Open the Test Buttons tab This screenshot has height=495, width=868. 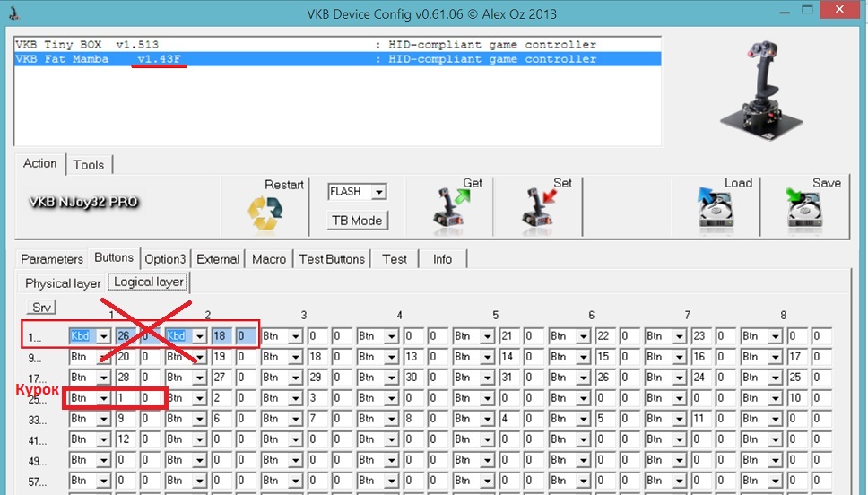point(332,259)
